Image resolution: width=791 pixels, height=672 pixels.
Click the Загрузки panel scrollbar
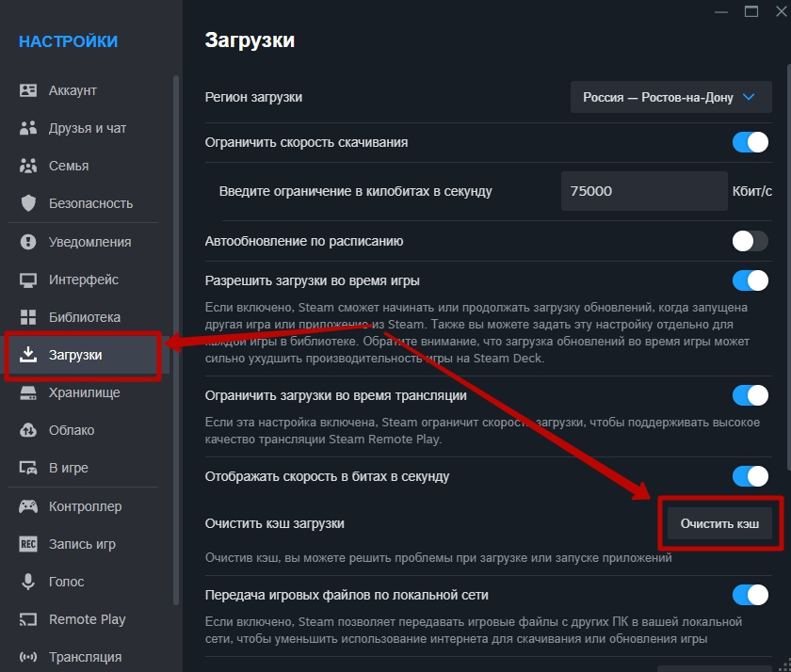tap(788, 267)
